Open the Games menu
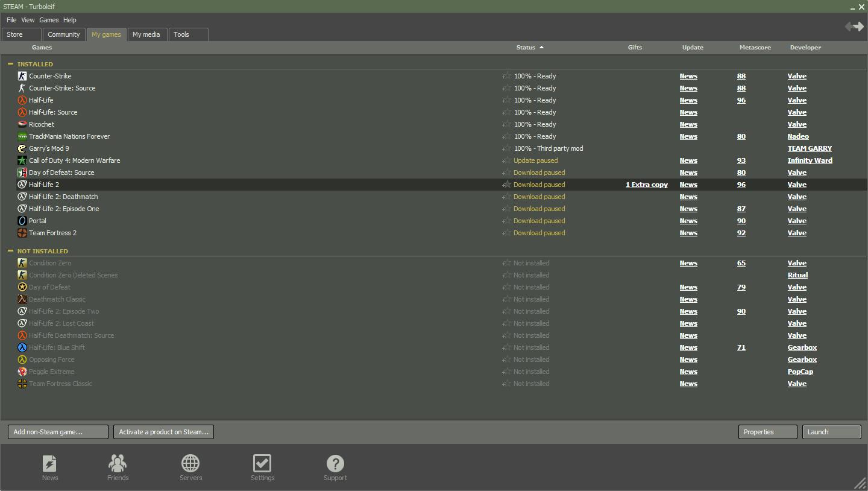Screen dimensions: 868x491 point(49,20)
